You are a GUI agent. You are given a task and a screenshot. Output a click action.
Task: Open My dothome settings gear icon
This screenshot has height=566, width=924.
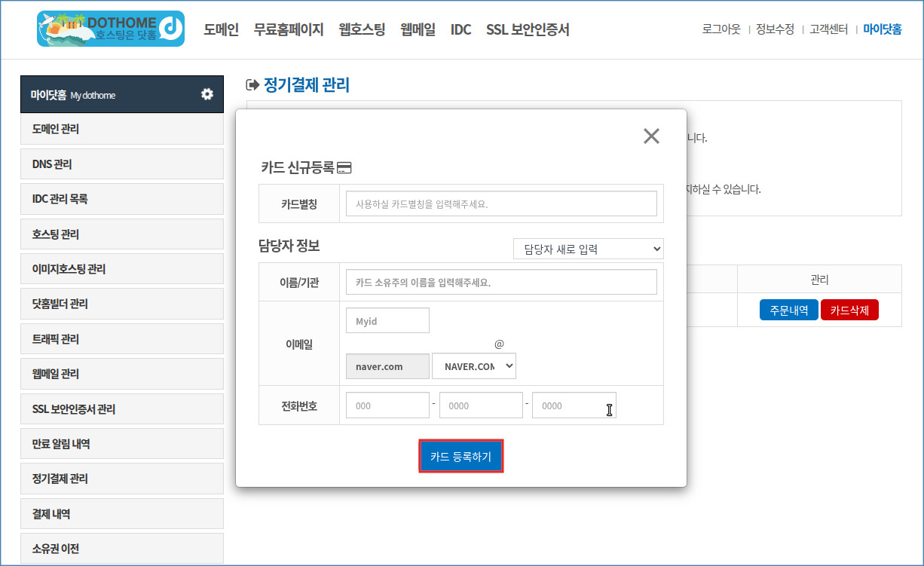(x=207, y=94)
